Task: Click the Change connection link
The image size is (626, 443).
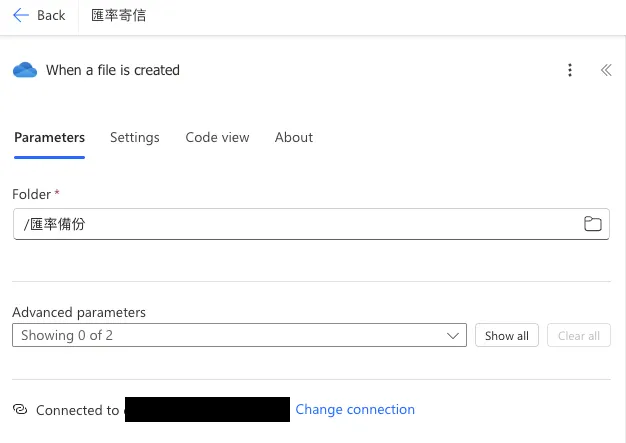Action: click(355, 410)
